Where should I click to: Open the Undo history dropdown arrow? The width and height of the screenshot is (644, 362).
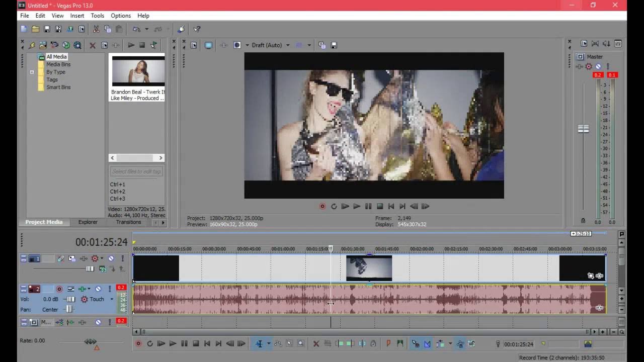point(146,29)
